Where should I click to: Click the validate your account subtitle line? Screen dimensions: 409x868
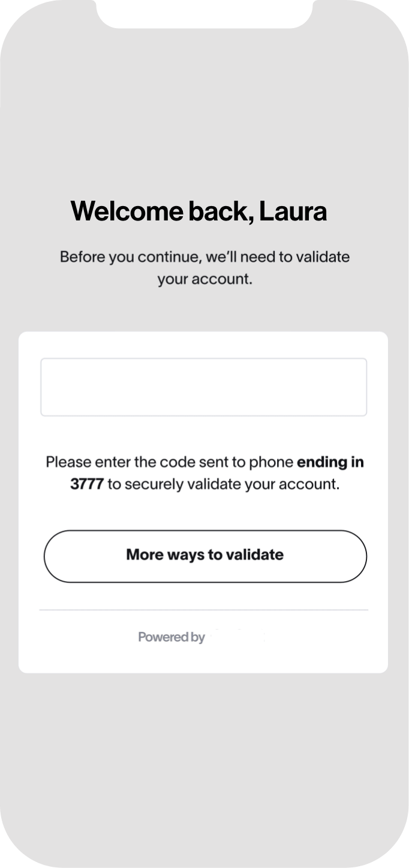[x=204, y=279]
